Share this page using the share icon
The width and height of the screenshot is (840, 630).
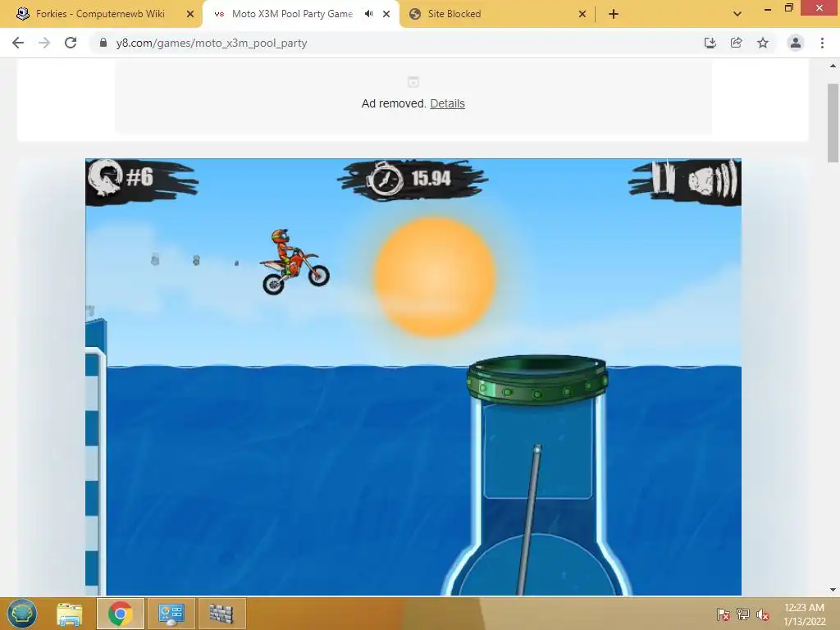tap(736, 43)
